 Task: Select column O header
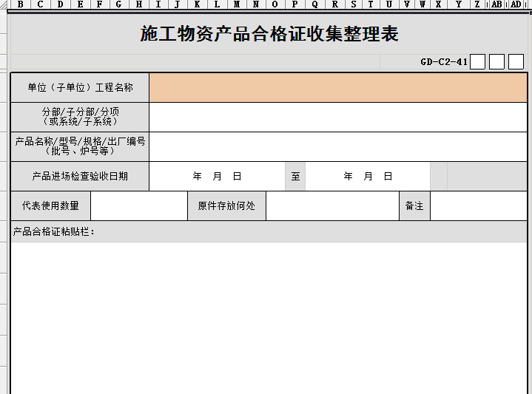(275, 4)
